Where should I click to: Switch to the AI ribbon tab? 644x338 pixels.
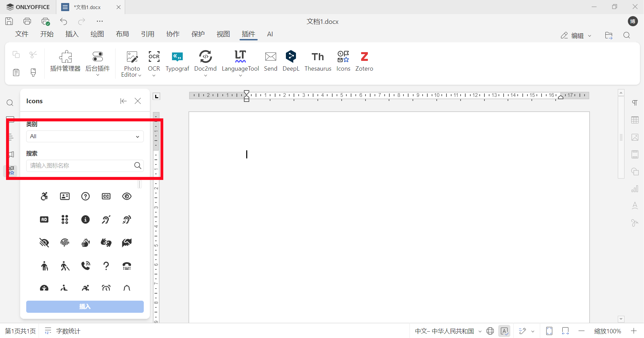(270, 34)
